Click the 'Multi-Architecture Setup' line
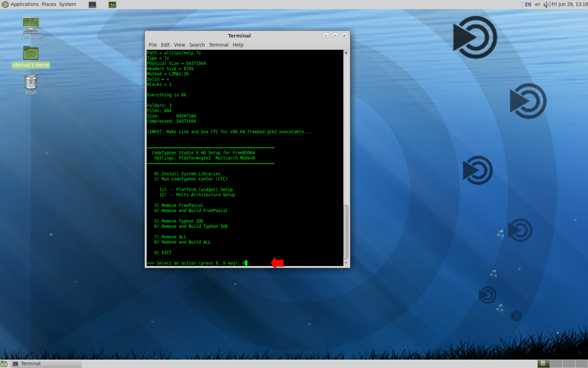 pos(197,195)
